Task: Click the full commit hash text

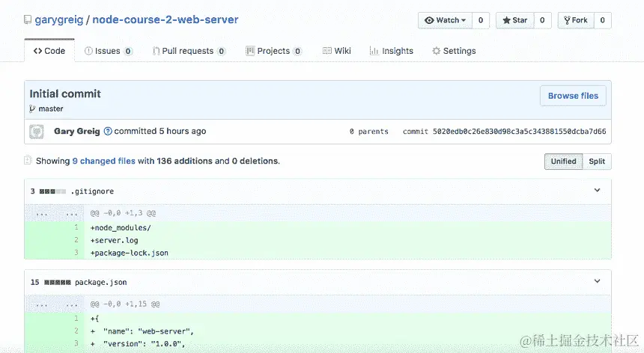Action: click(519, 131)
